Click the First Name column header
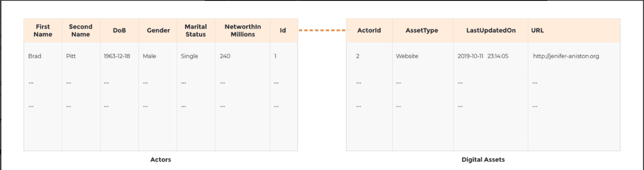 [x=43, y=30]
